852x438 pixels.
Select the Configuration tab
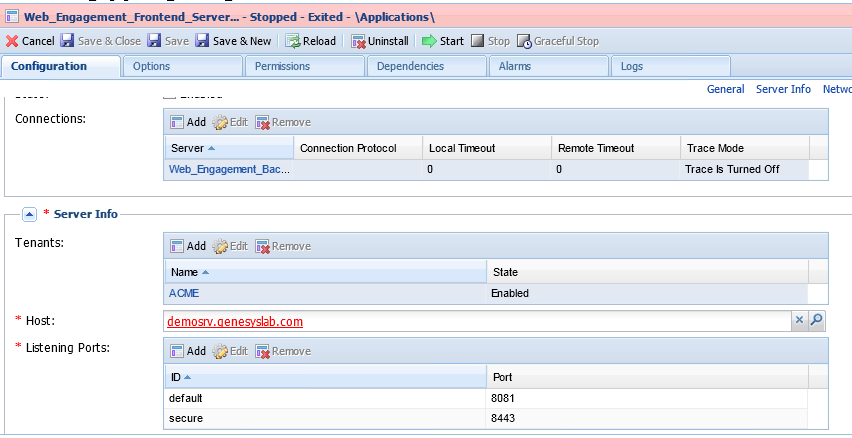[x=60, y=66]
